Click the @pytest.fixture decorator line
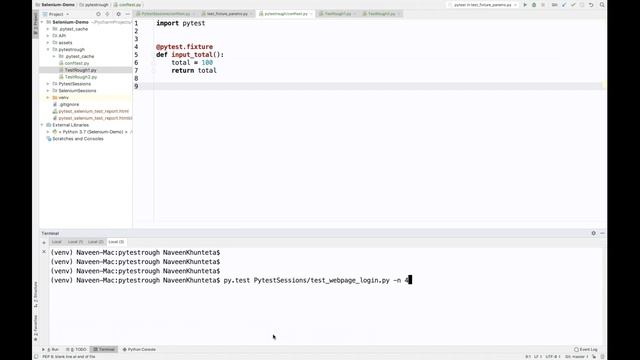640x360 pixels. pos(184,47)
